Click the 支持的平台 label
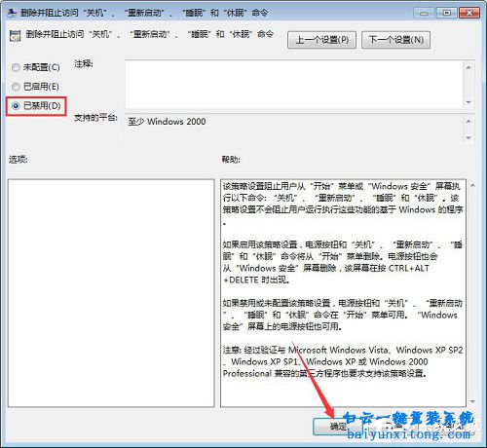Image resolution: width=487 pixels, height=448 pixels. [x=95, y=118]
